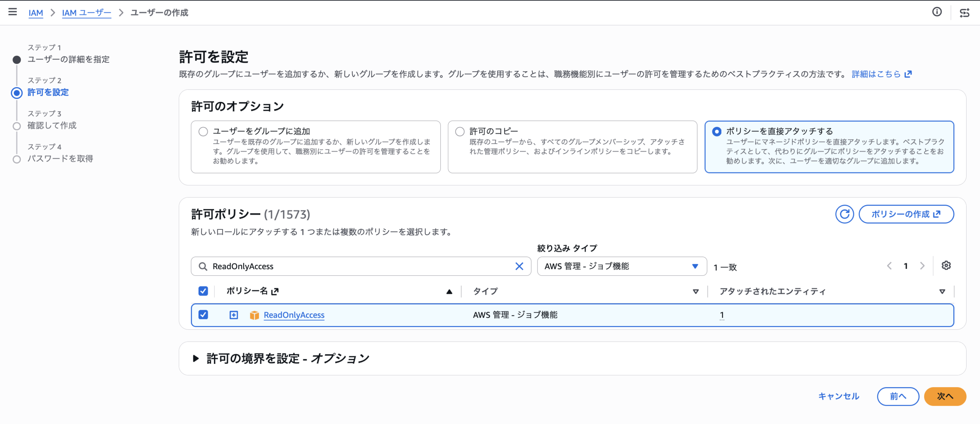
Task: Click page number 1 in pagination
Action: 906,266
